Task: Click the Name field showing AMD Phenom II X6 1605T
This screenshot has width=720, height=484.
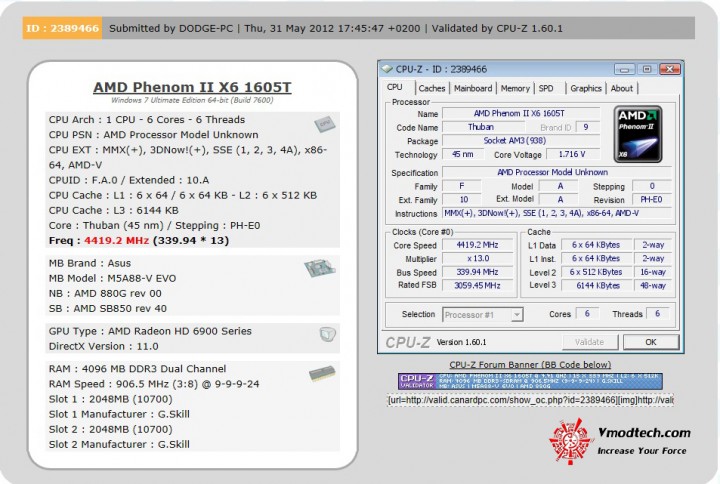Action: coord(521,113)
